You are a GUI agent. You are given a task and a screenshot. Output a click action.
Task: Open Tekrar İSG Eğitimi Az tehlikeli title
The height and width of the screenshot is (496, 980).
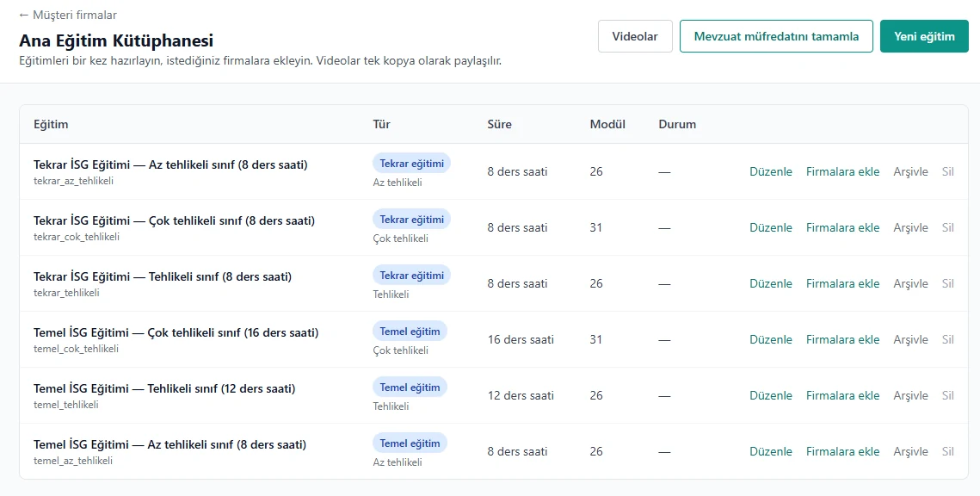(x=170, y=165)
